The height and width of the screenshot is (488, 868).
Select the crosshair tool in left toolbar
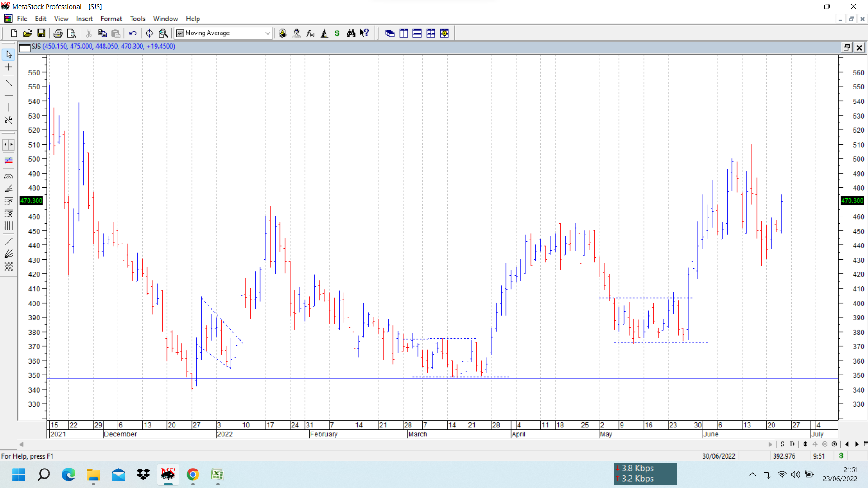point(9,67)
